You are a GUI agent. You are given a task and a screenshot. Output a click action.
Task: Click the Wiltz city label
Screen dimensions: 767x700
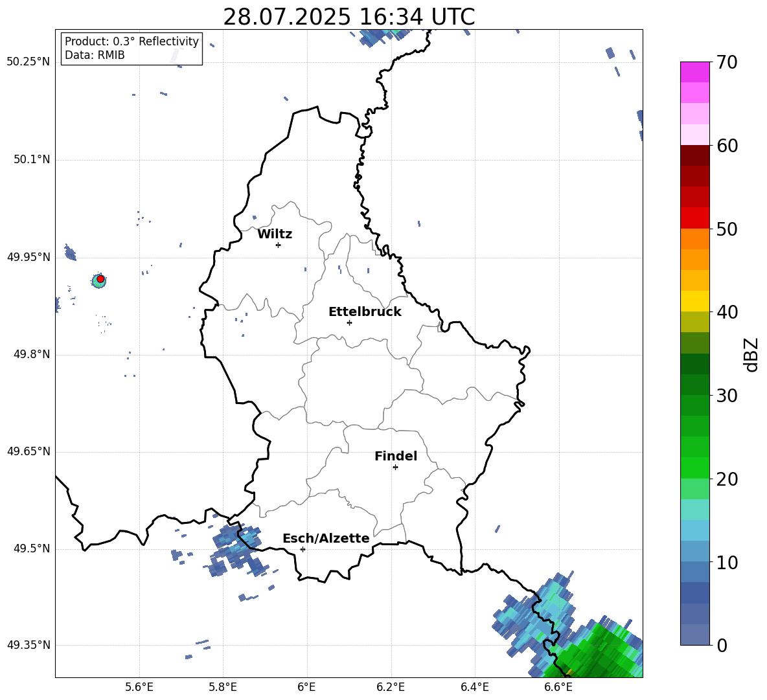point(275,234)
